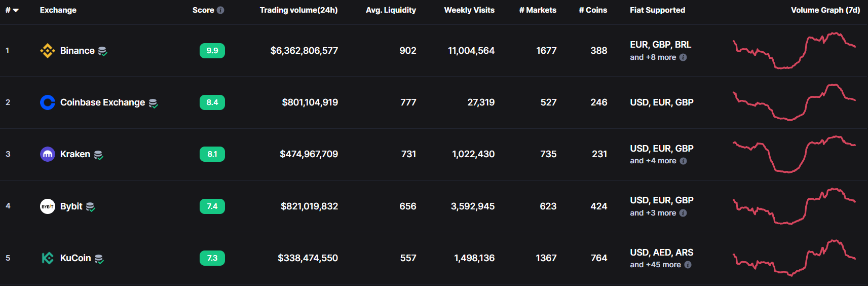Image resolution: width=868 pixels, height=286 pixels.
Task: Click the reserves badge beside Kraken
Action: [98, 155]
